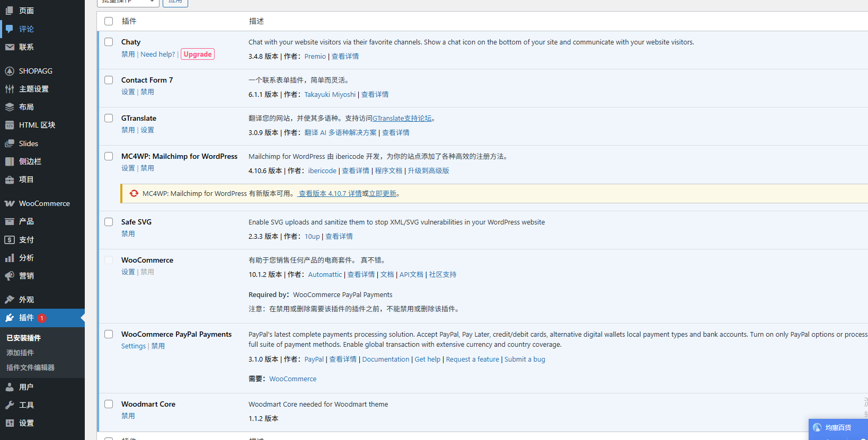Open 已安装插件 submenu item
The width and height of the screenshot is (868, 440).
pyautogui.click(x=23, y=338)
